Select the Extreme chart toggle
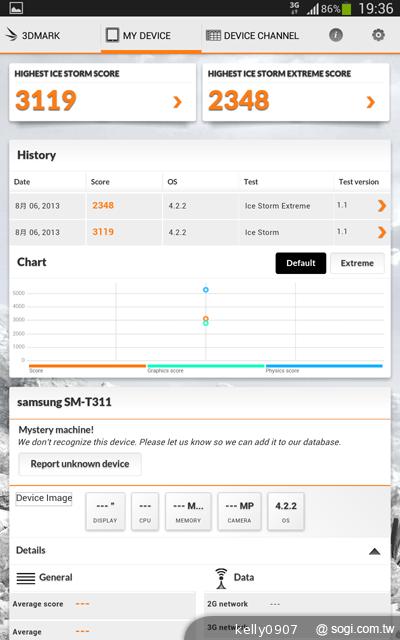400x640 pixels. click(x=357, y=263)
